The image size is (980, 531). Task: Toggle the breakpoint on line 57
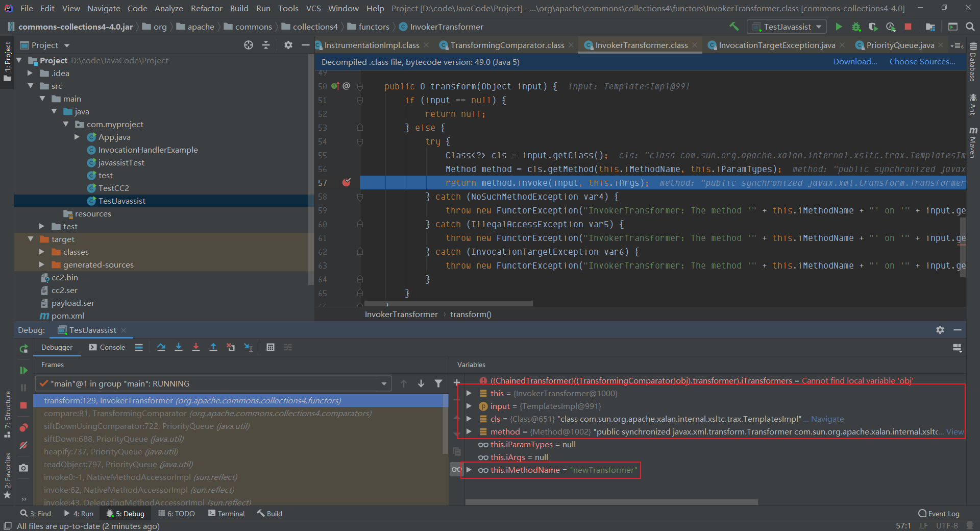click(x=347, y=183)
